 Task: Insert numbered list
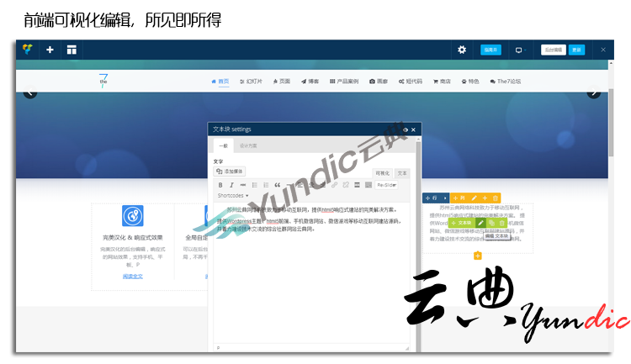click(266, 185)
